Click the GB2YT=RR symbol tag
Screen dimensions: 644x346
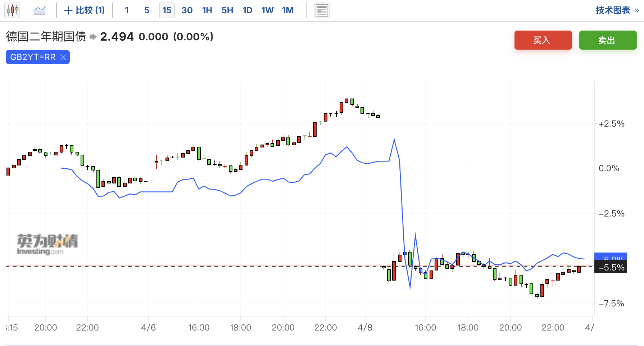33,57
